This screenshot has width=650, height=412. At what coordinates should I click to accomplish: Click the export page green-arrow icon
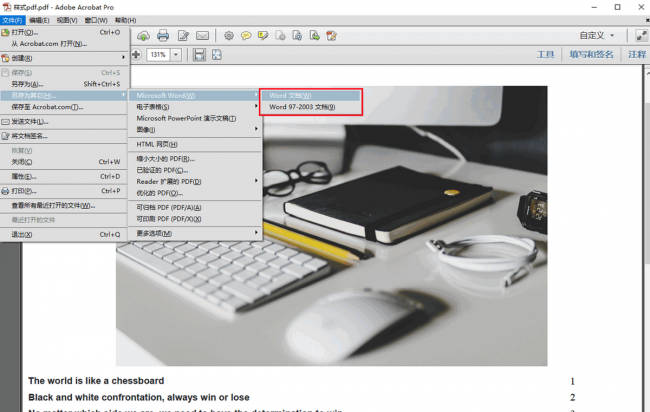click(x=315, y=36)
